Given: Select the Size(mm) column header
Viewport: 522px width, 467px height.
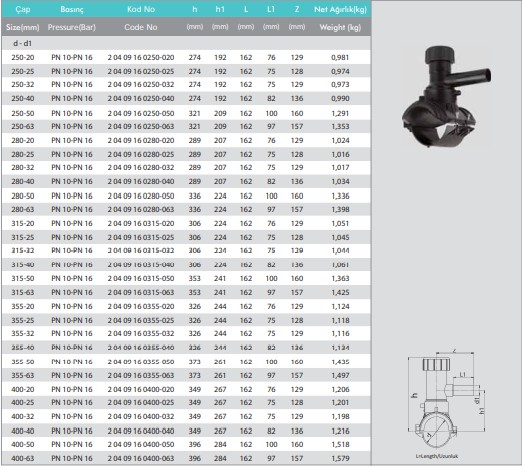Looking at the screenshot, I should pyautogui.click(x=23, y=27).
